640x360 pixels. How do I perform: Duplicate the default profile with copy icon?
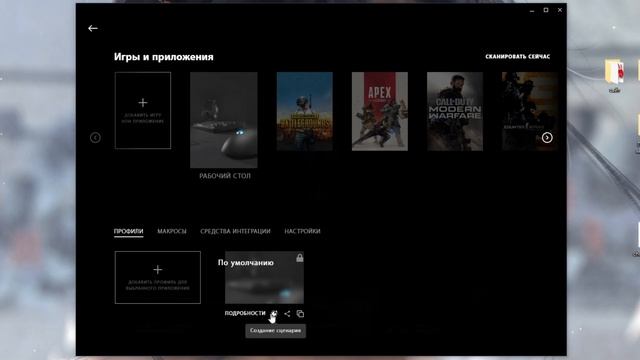[300, 313]
